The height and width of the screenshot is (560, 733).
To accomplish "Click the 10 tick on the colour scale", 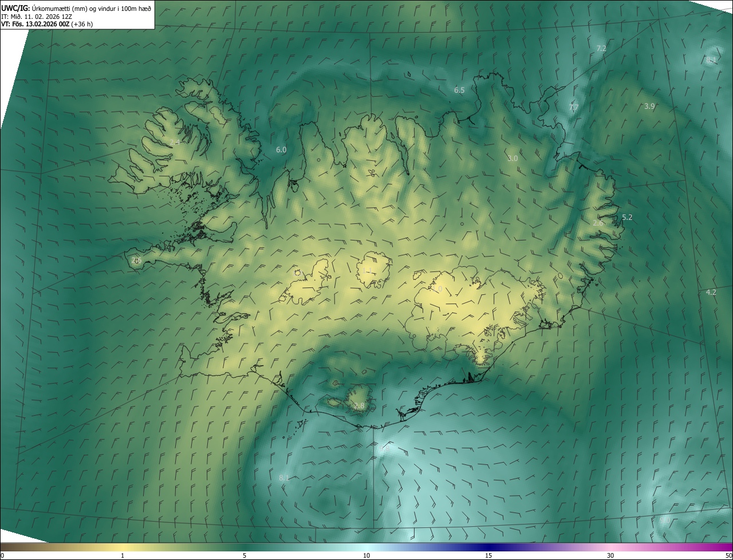I will point(366,555).
